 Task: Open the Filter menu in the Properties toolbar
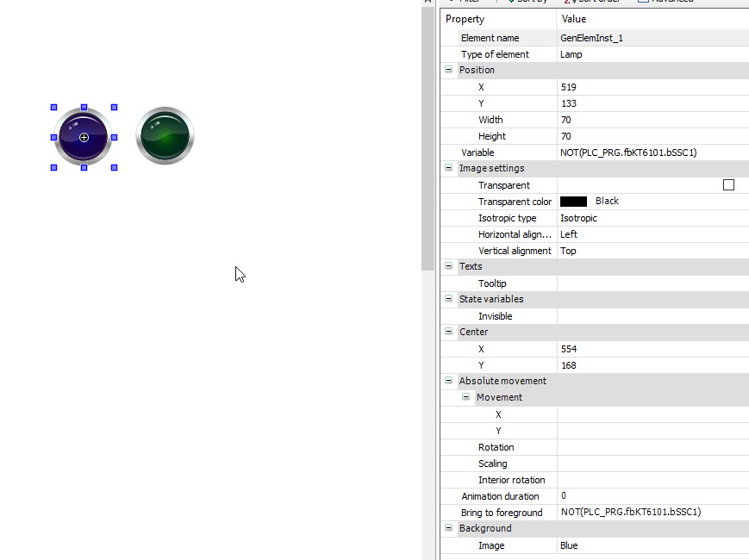tap(465, 2)
